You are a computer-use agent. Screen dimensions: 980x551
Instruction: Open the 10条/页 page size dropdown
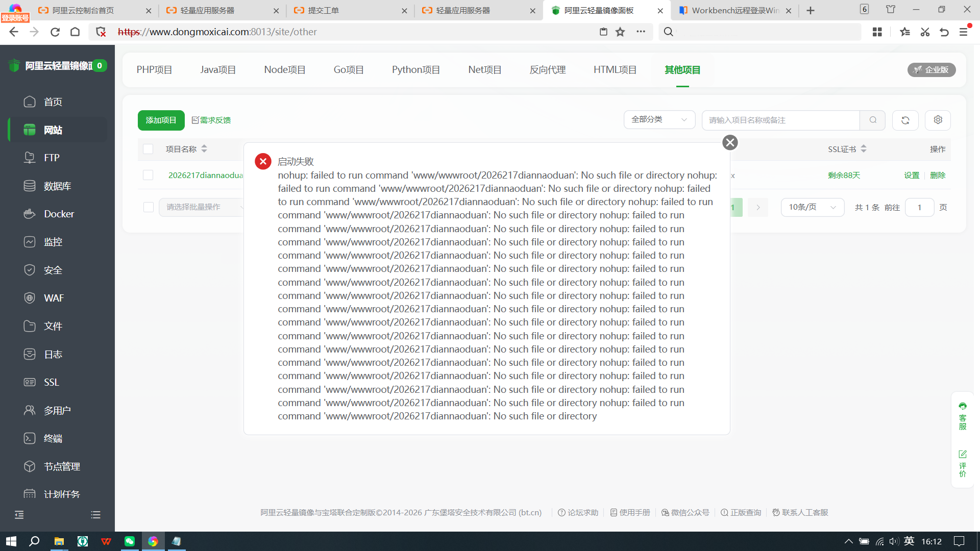point(812,207)
